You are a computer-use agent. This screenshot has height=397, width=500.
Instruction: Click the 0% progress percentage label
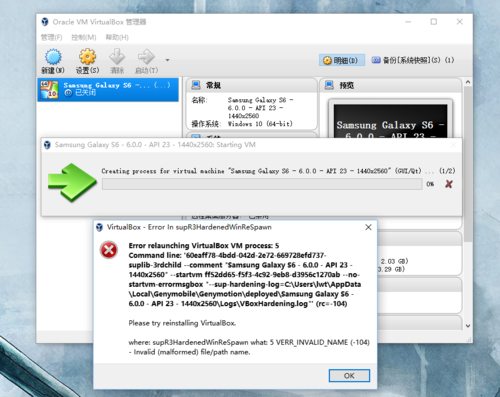[x=430, y=184]
